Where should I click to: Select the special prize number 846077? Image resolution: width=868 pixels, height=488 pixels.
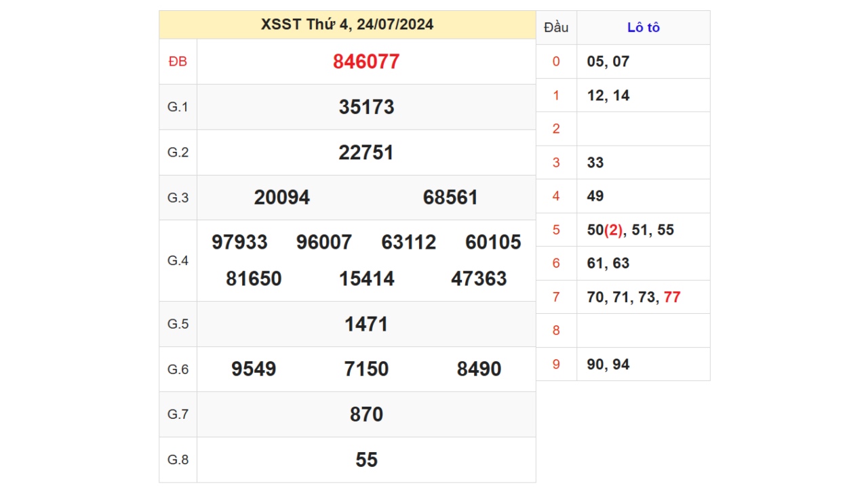[x=366, y=62]
